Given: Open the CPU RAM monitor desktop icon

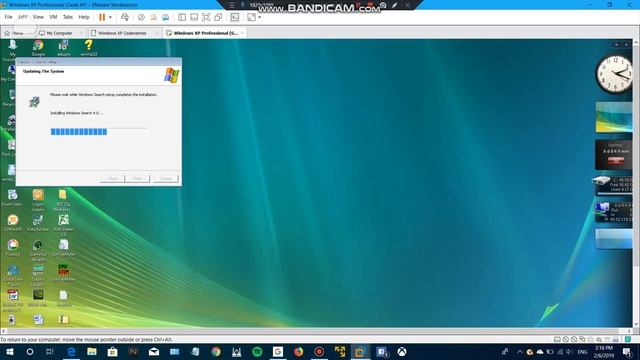Looking at the screenshot, I should pos(63,273).
